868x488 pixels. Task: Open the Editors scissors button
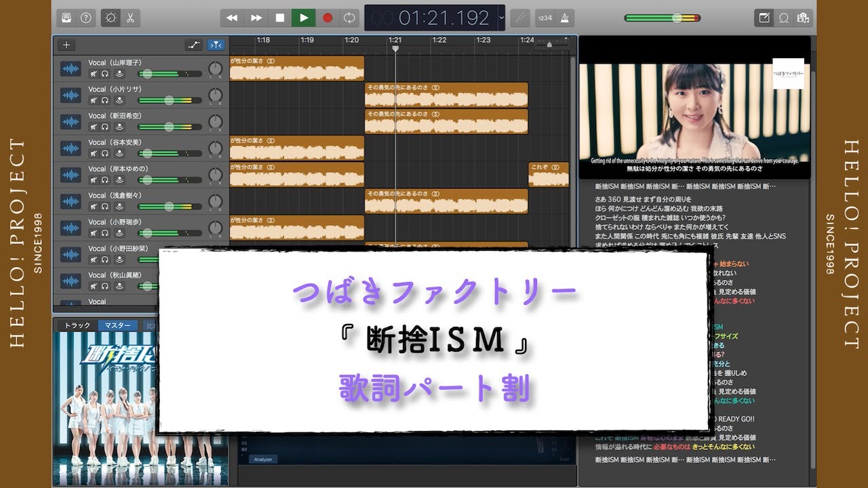[129, 18]
